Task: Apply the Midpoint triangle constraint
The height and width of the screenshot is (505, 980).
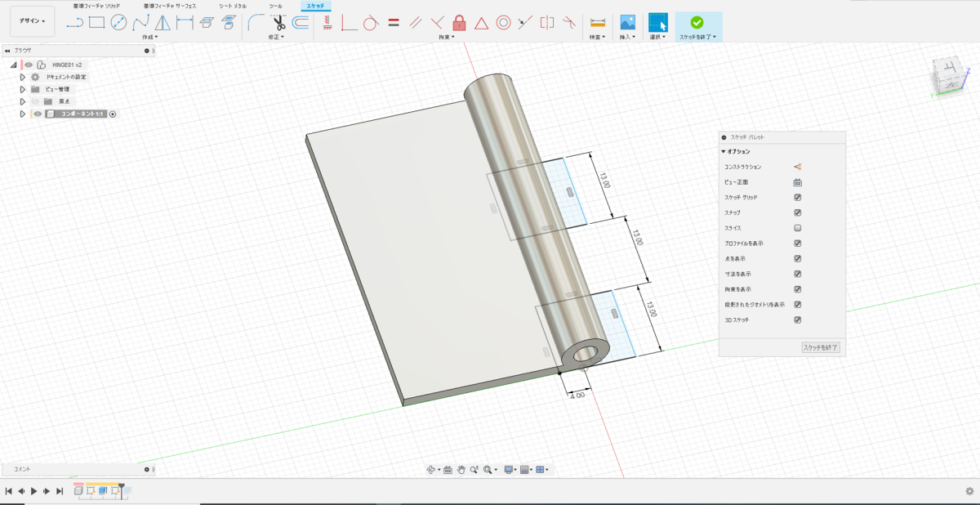Action: 481,23
